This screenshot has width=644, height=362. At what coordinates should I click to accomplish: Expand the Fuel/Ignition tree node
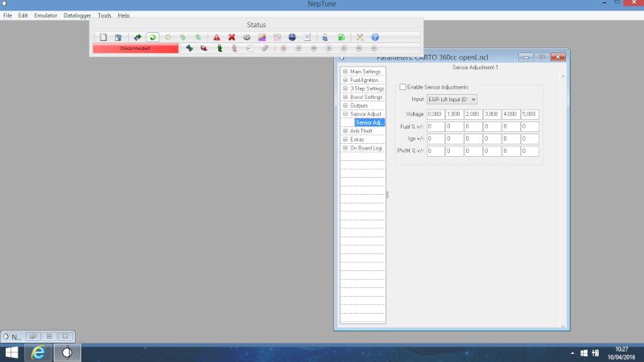(345, 80)
